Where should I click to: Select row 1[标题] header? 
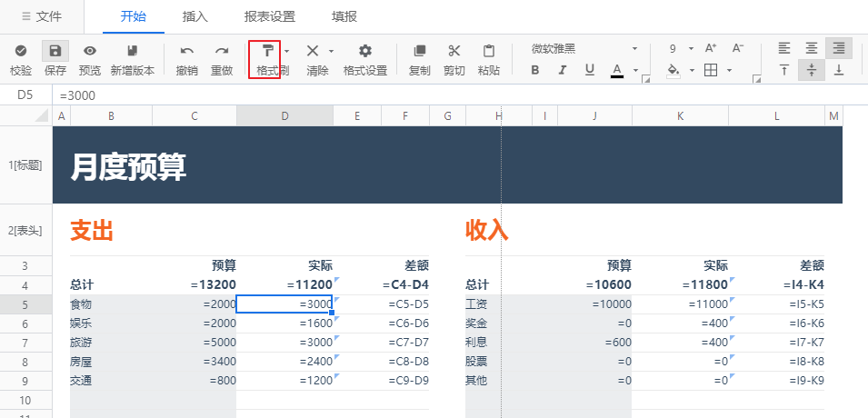point(26,164)
